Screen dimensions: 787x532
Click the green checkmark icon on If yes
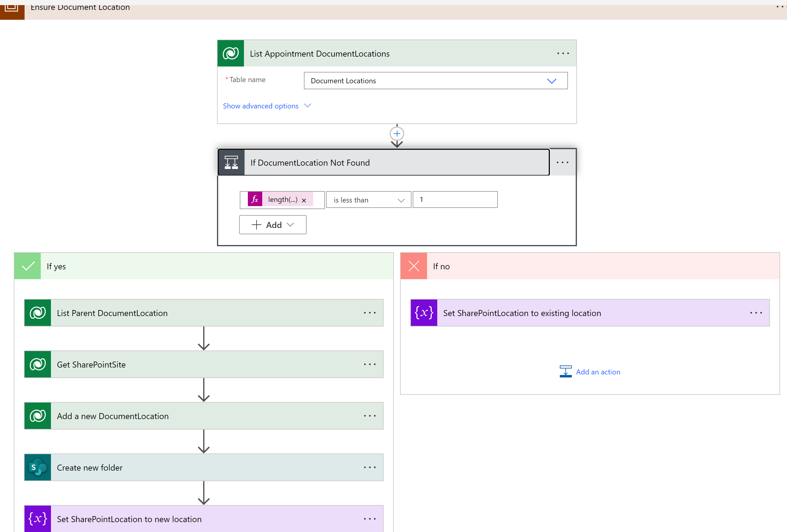28,266
